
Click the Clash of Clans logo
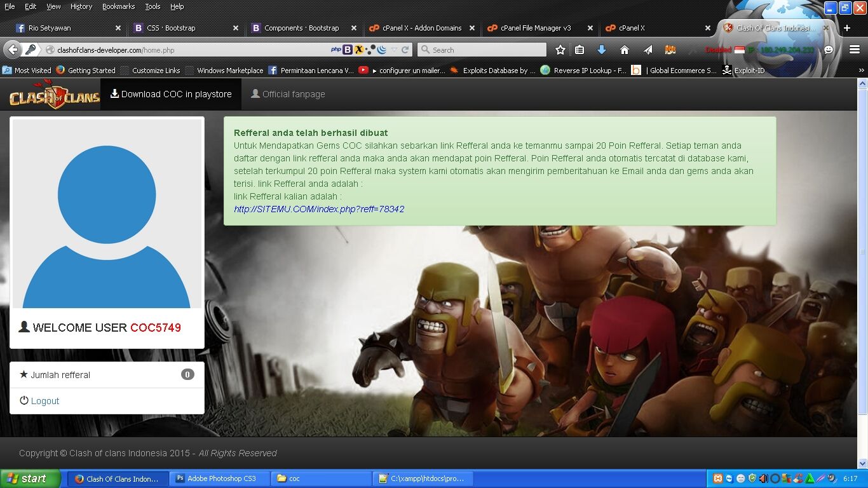55,95
